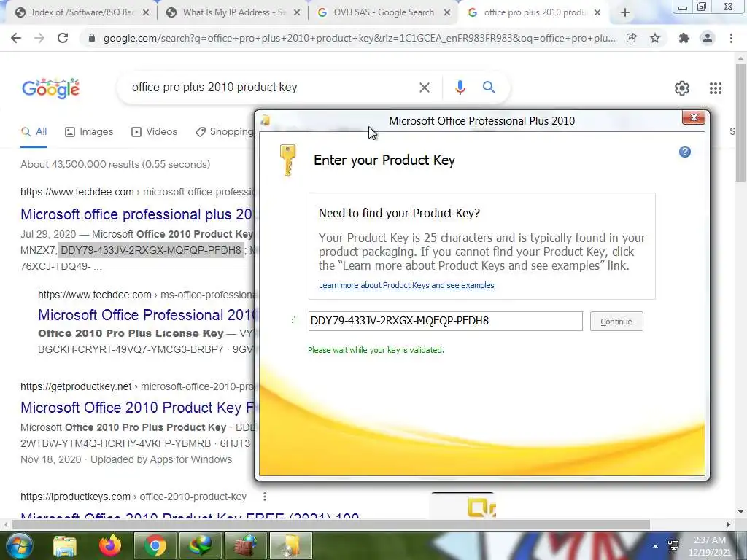Close the What Is My IP Address tab
747x560 pixels.
(x=297, y=13)
